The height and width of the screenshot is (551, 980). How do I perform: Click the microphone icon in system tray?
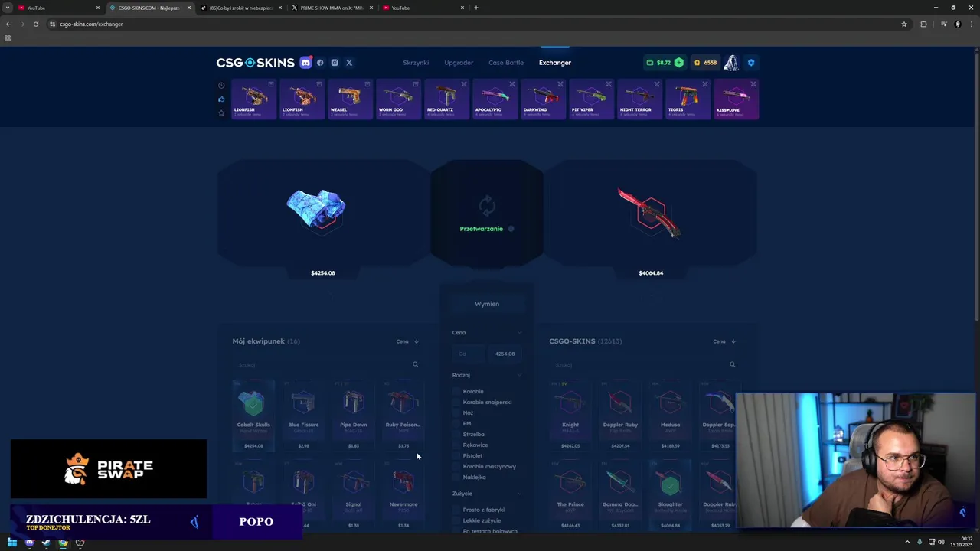click(920, 542)
